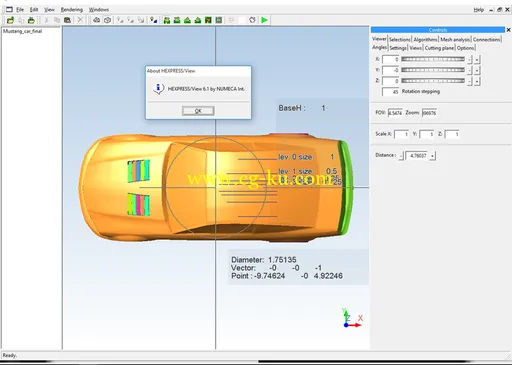Click the open file folder toolbar icon
This screenshot has height=365, width=512.
(10, 20)
